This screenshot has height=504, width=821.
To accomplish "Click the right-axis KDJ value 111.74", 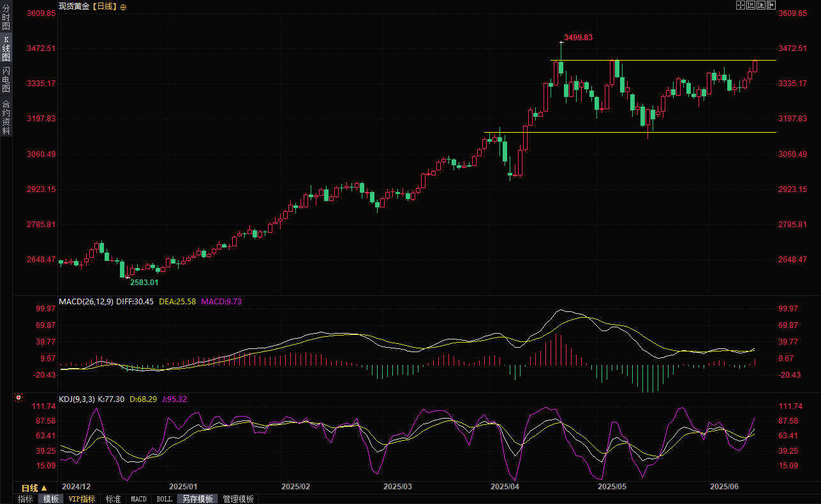I will 791,406.
